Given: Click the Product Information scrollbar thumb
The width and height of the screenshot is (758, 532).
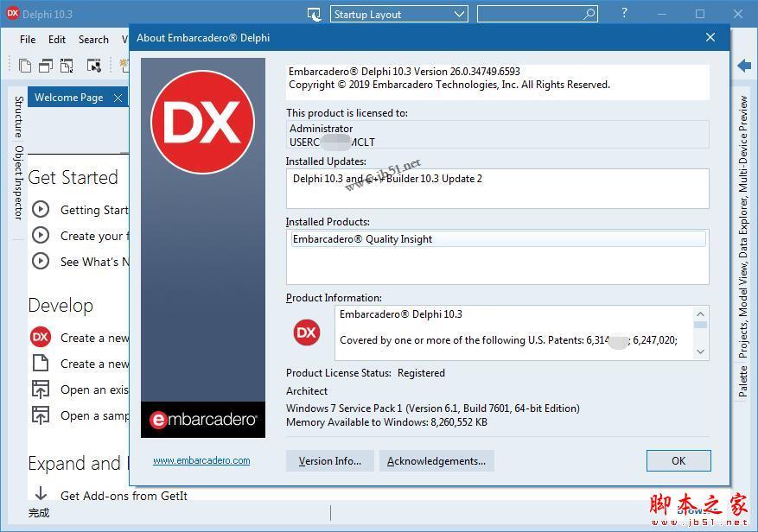Looking at the screenshot, I should [x=700, y=325].
